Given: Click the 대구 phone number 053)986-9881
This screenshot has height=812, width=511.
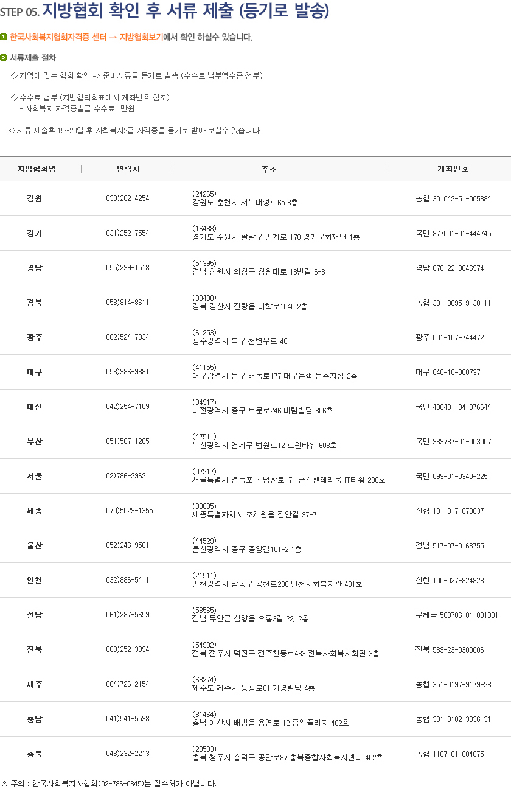Looking at the screenshot, I should click(128, 372).
